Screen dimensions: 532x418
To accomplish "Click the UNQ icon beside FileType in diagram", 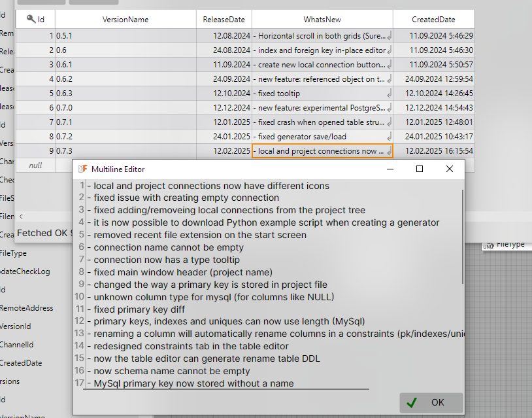I will tap(488, 246).
